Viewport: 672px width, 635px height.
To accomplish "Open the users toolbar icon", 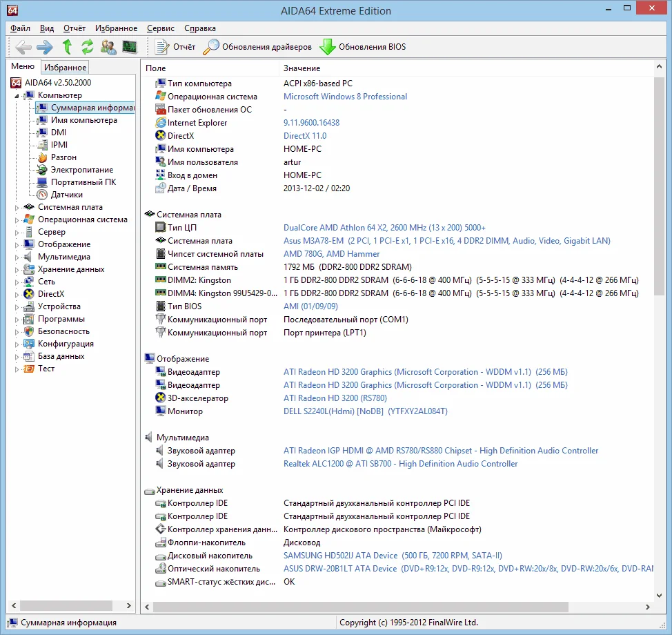I will click(108, 47).
